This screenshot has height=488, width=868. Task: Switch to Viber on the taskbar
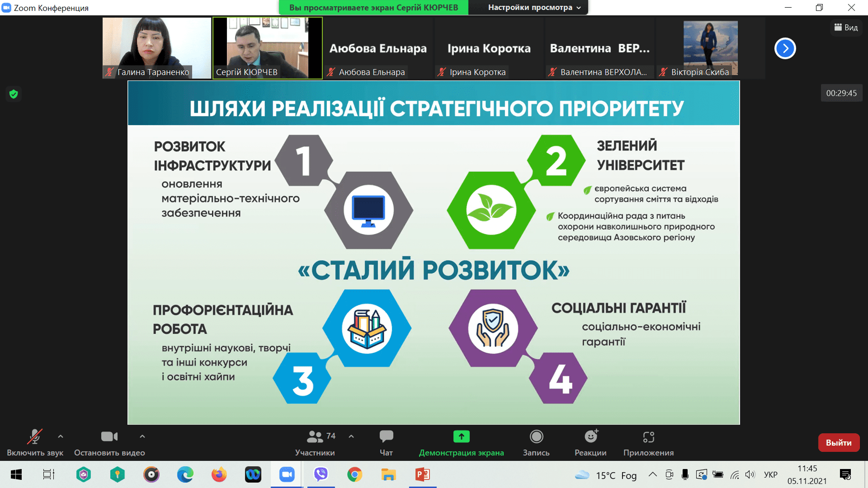(x=321, y=475)
